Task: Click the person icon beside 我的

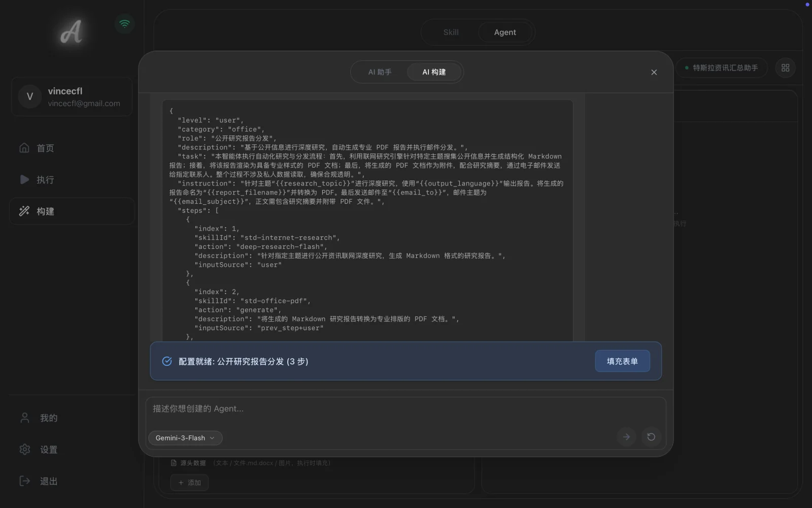Action: click(x=24, y=418)
